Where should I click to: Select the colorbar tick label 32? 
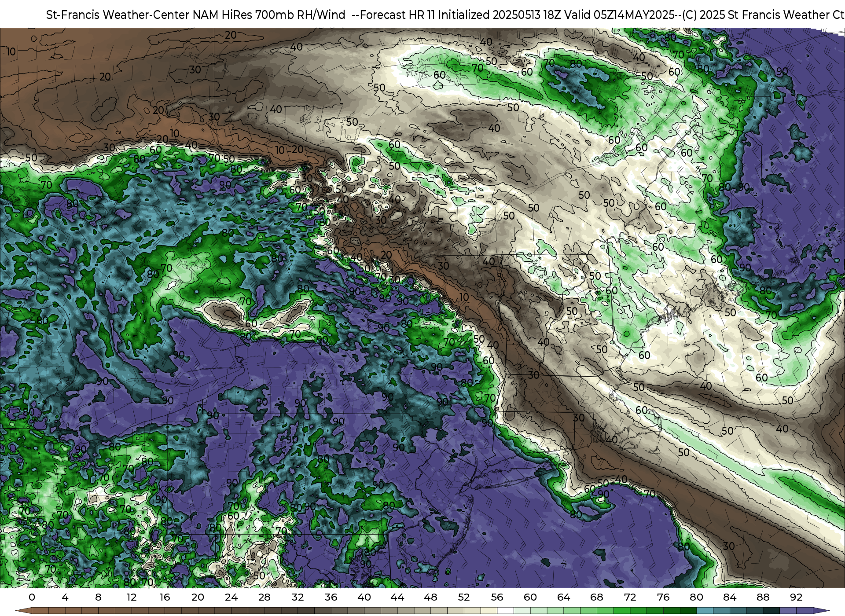coord(298,597)
